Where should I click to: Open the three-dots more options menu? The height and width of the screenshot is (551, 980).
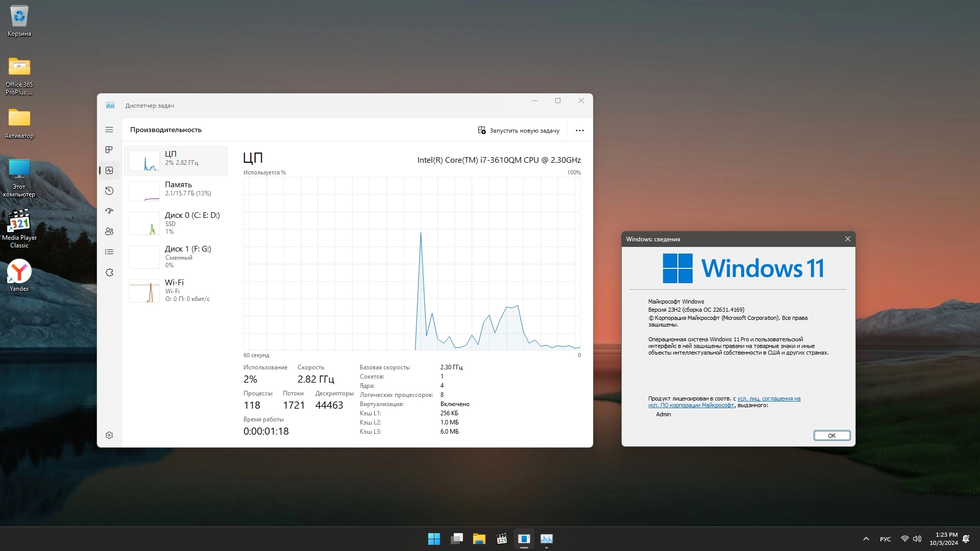579,131
